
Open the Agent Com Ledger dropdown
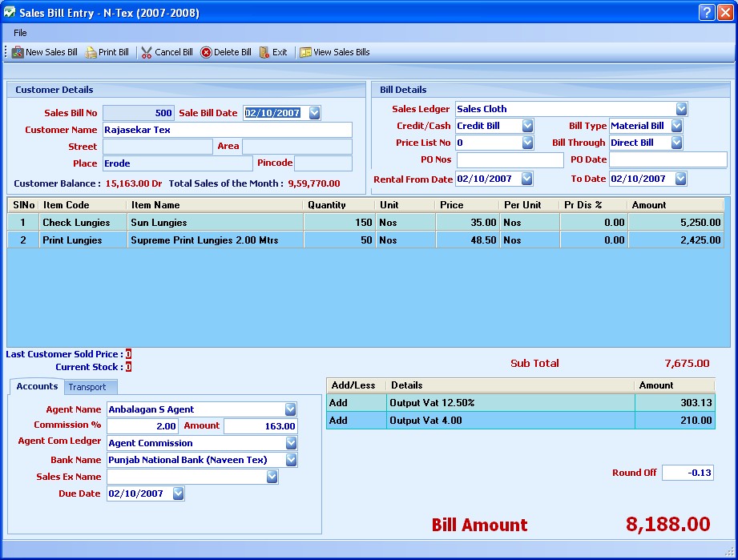point(292,443)
